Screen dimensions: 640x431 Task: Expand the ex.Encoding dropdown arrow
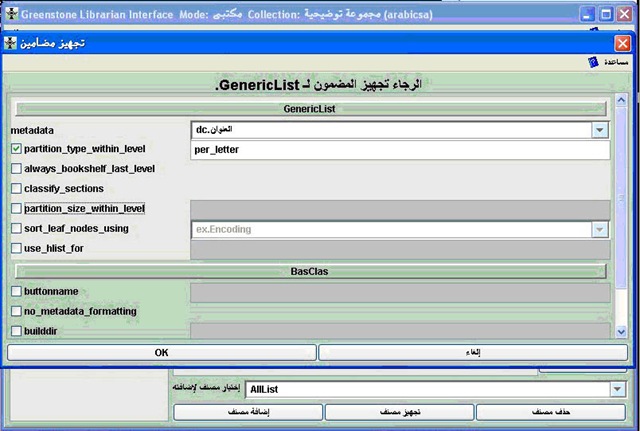[x=600, y=229]
